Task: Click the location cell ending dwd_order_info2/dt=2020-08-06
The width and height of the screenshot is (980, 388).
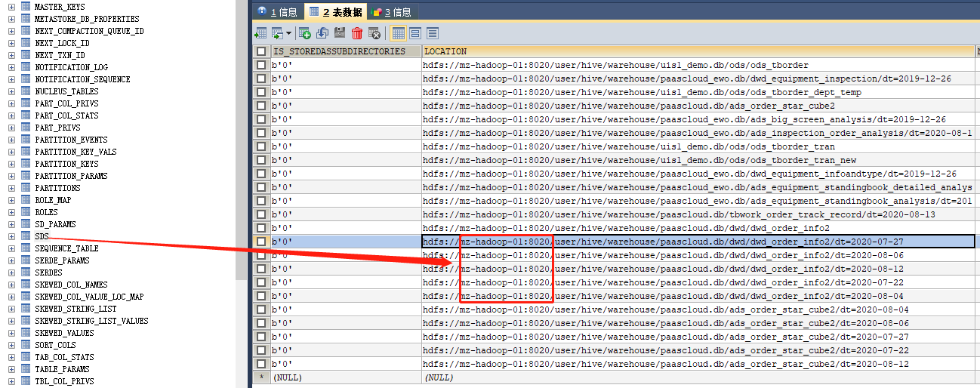Action: [698, 255]
